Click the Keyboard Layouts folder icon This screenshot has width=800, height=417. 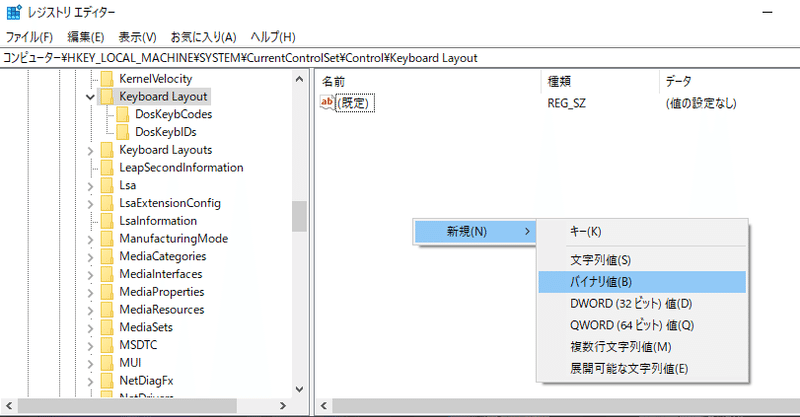coord(107,150)
